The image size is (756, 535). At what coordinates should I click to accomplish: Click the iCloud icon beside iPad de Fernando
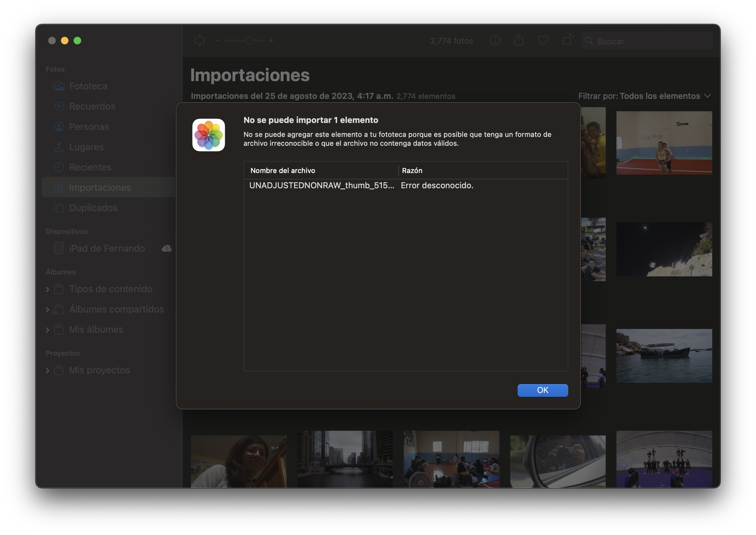(166, 248)
